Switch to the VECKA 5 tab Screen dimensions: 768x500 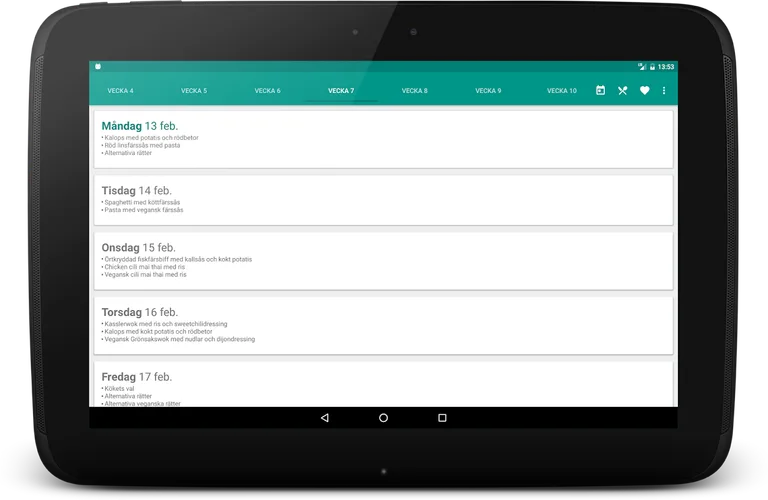click(194, 91)
